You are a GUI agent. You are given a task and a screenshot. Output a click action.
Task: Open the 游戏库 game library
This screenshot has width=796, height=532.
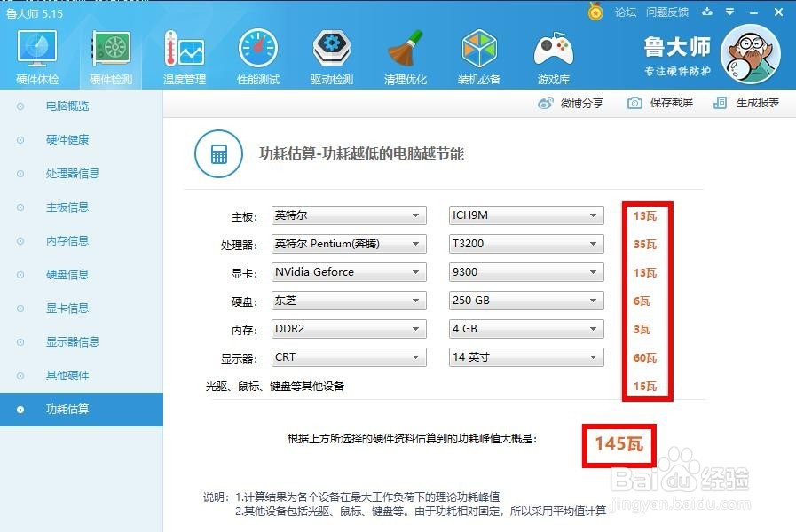553,53
